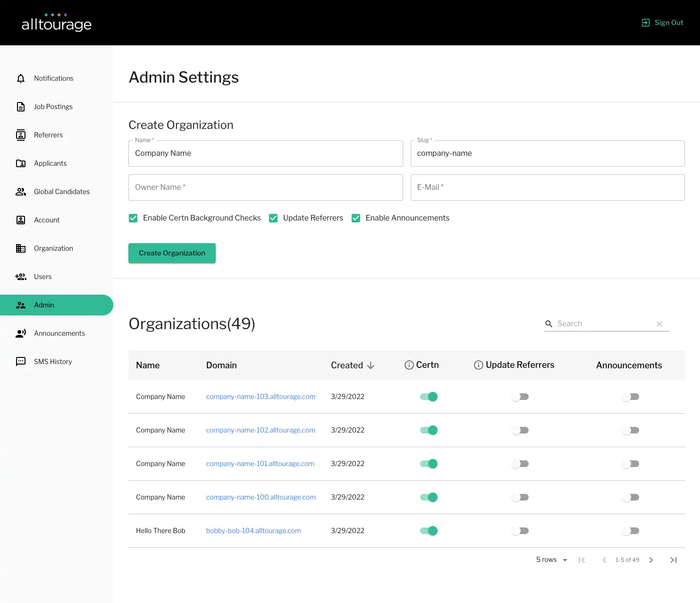Open Applicants in the sidebar
Screen dimensions: 700x603
tap(57, 163)
